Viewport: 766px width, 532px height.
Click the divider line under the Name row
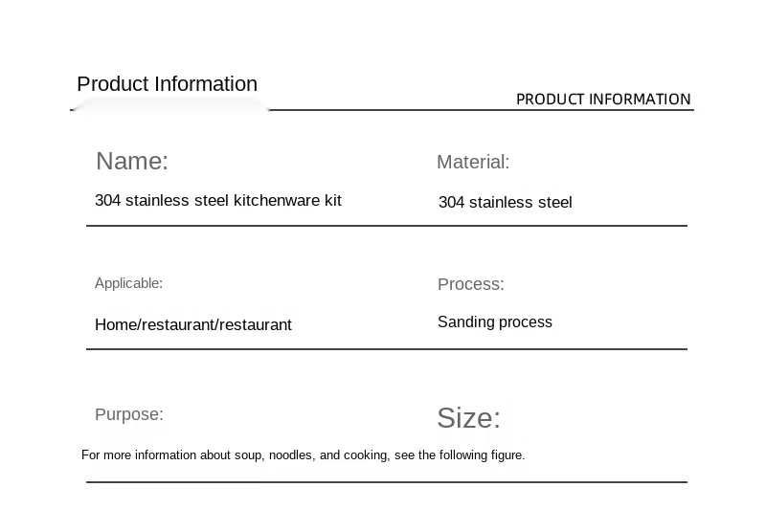[387, 226]
